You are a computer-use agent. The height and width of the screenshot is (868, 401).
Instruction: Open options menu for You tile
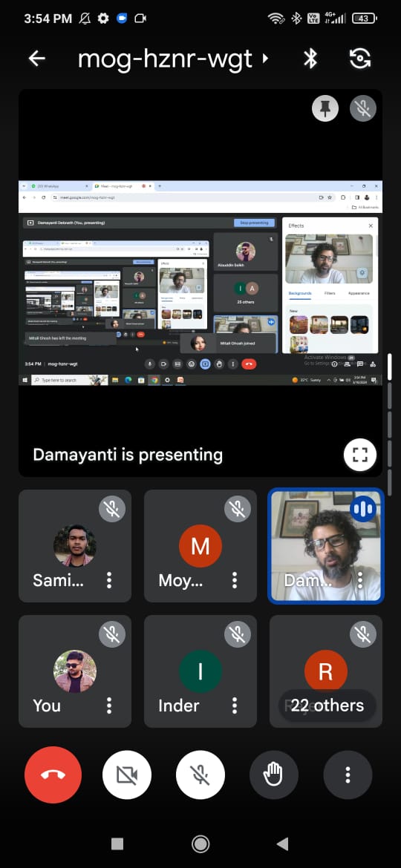tap(109, 706)
